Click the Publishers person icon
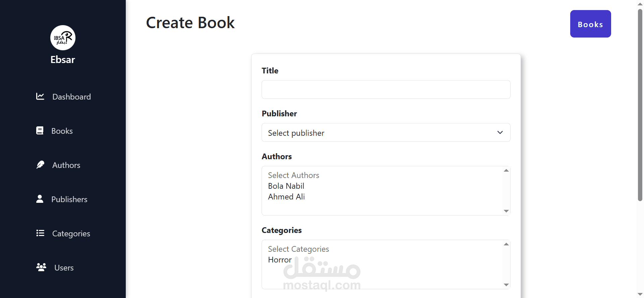Screen dimensions: 644x298 click(x=40, y=199)
